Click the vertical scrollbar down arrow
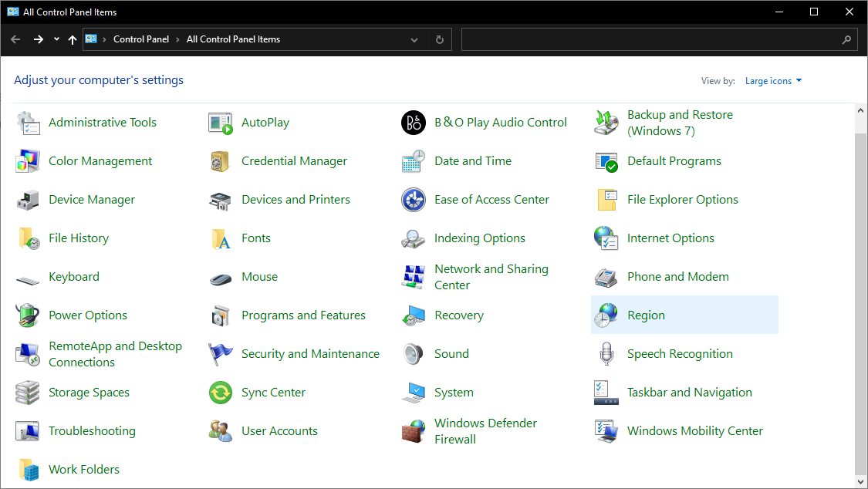 [x=861, y=481]
